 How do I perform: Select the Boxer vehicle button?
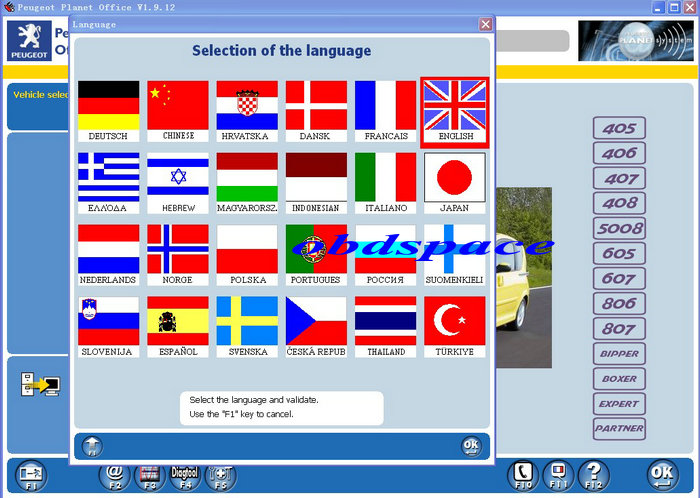619,379
